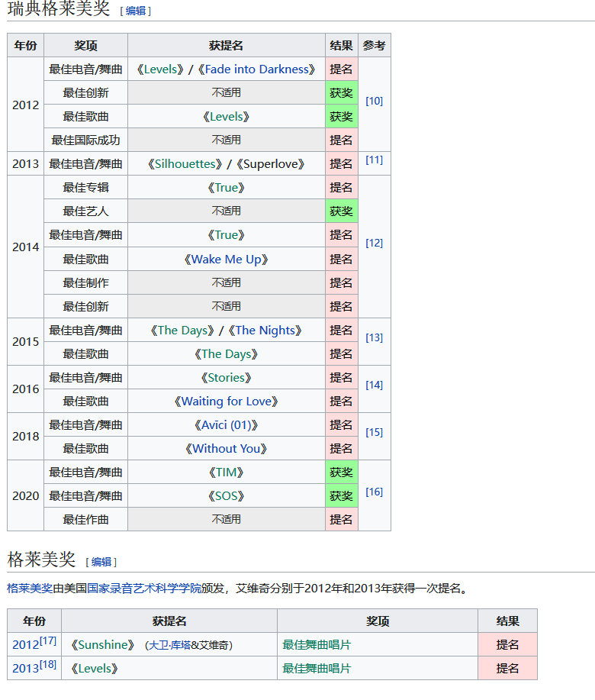This screenshot has height=700, width=595.
Task: Open the 《TIM》 album link
Action: coord(226,473)
